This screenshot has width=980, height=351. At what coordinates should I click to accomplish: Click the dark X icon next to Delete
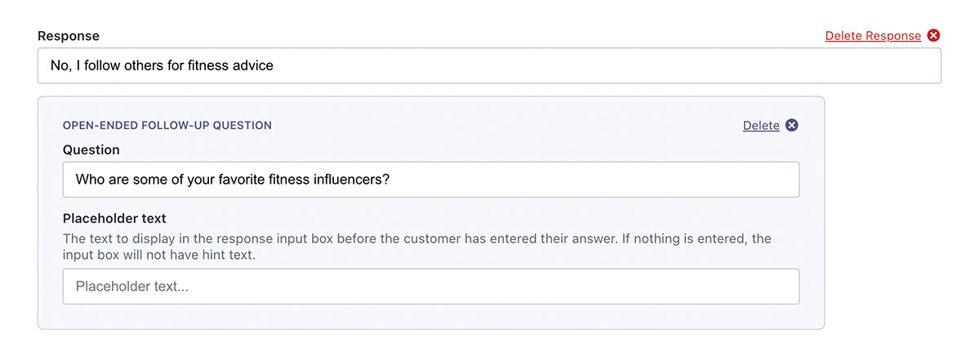coord(791,125)
